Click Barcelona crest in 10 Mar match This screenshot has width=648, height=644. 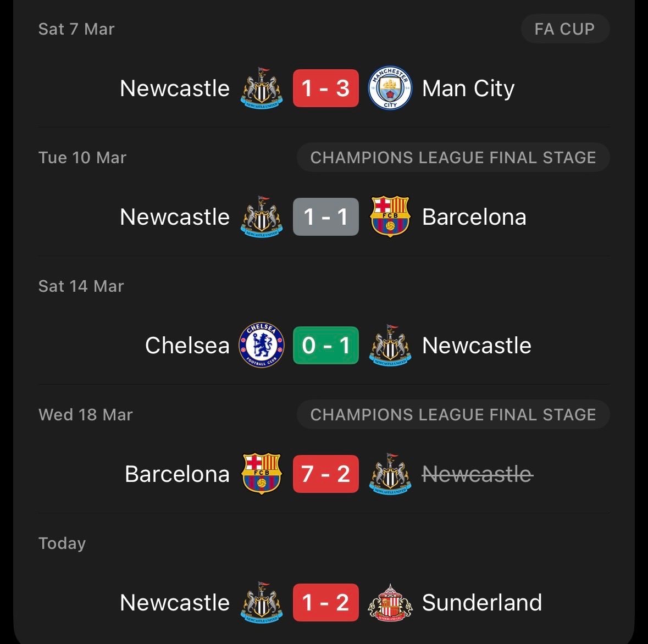click(x=390, y=216)
